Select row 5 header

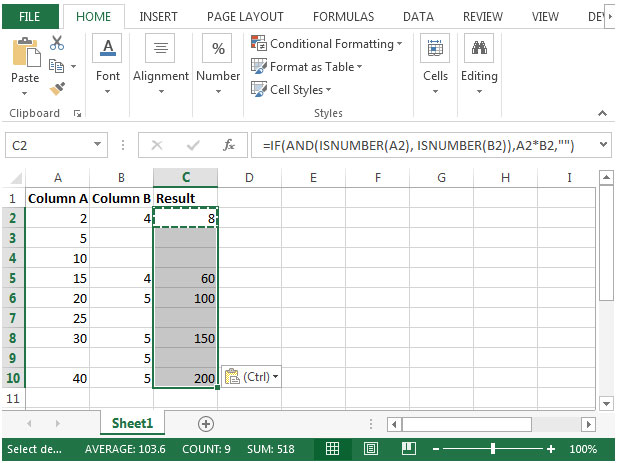(13, 278)
